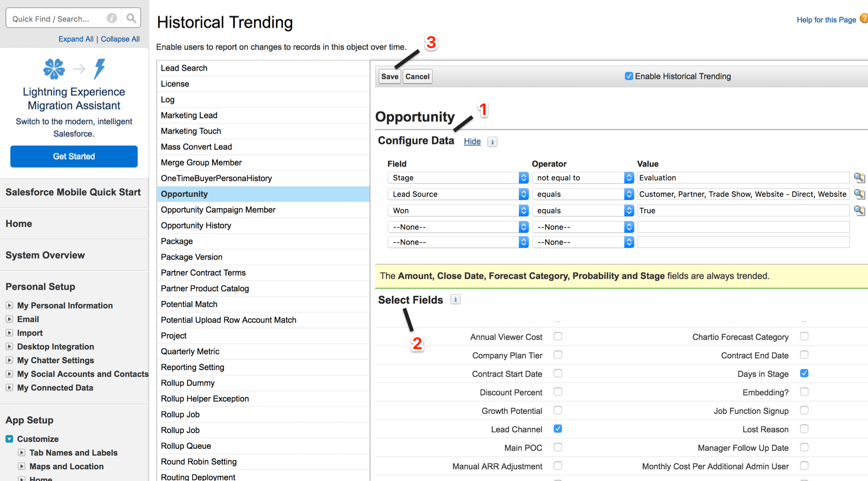This screenshot has height=481, width=868.
Task: Check the Company Plan Tier checkbox
Action: click(558, 355)
